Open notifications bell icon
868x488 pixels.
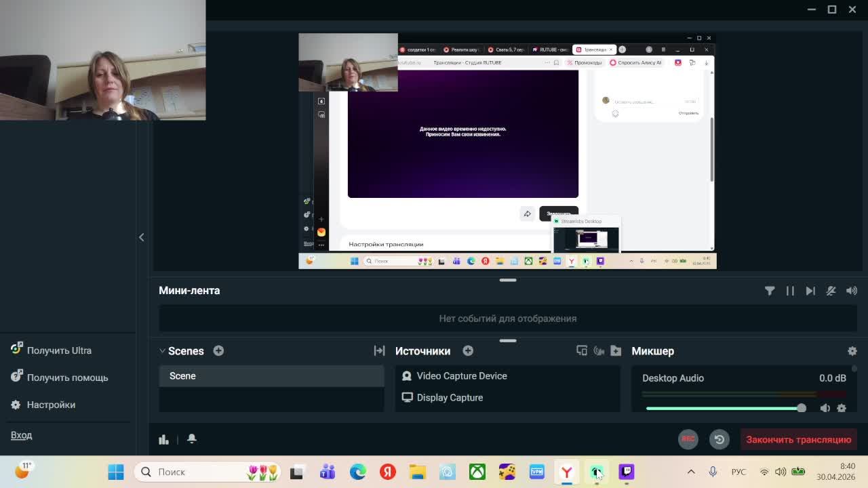click(192, 439)
